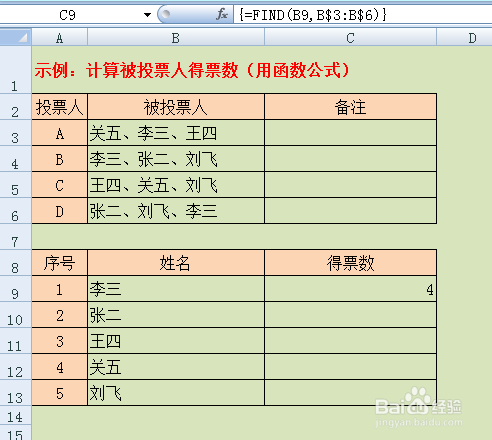Select row 4 header

tap(15, 159)
